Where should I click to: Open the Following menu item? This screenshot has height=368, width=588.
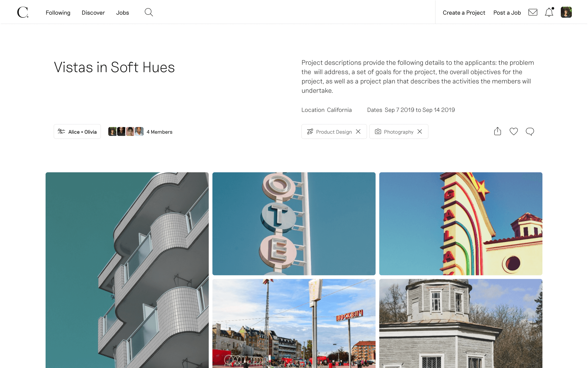(x=58, y=13)
